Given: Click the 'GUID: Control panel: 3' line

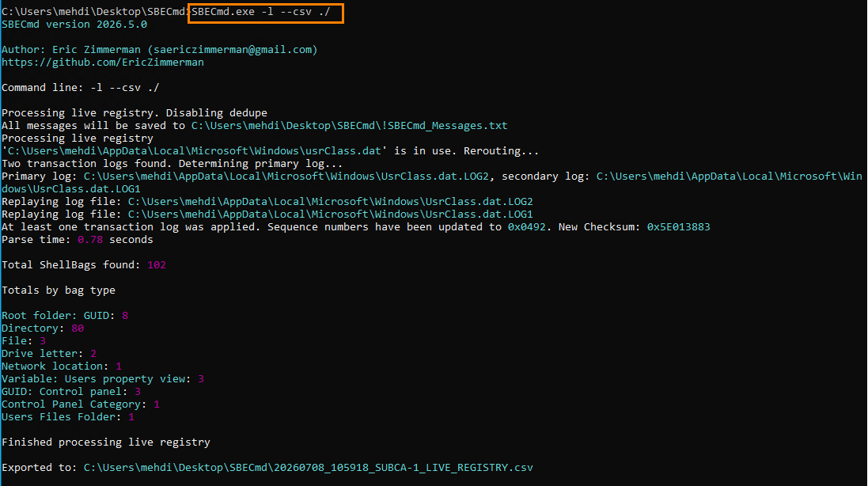Looking at the screenshot, I should pyautogui.click(x=71, y=392).
